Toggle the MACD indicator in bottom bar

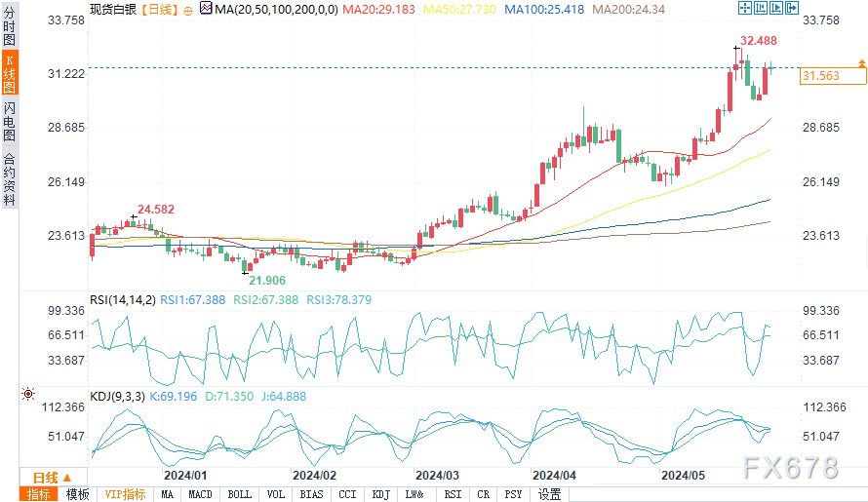(200, 494)
